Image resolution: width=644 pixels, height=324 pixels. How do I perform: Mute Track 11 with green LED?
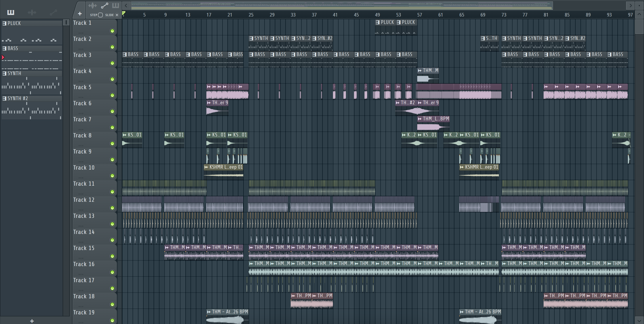tap(112, 192)
